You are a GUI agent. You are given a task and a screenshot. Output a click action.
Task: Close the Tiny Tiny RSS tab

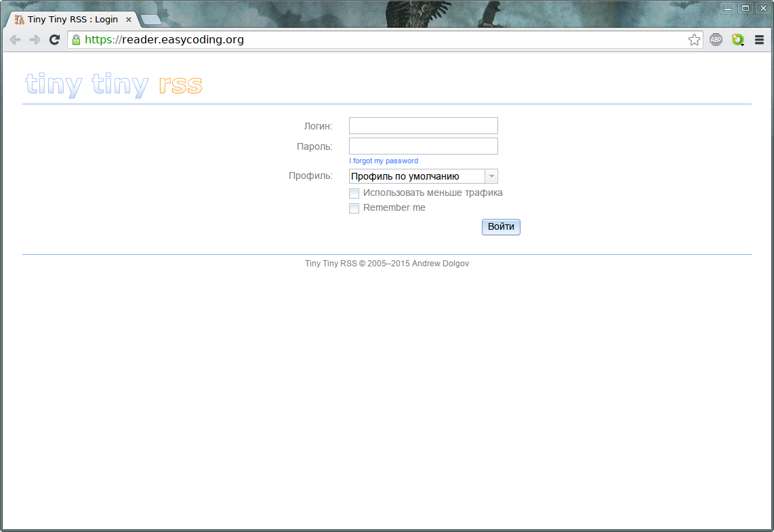pos(129,20)
